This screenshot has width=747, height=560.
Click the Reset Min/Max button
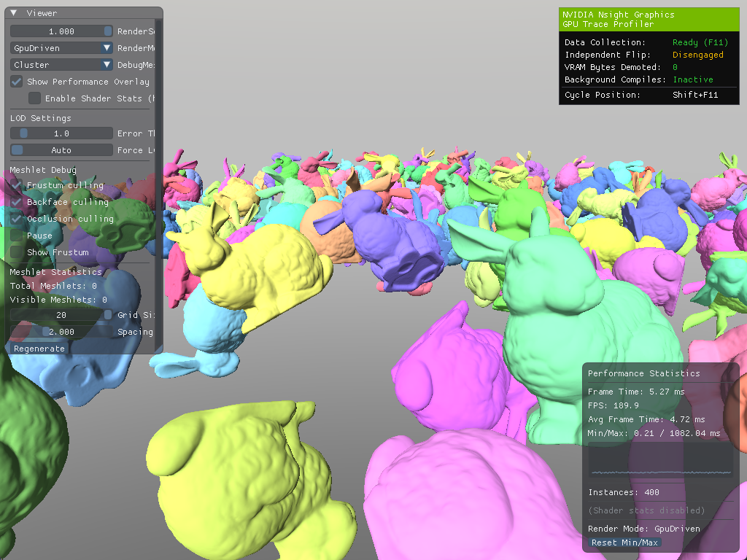(x=624, y=542)
